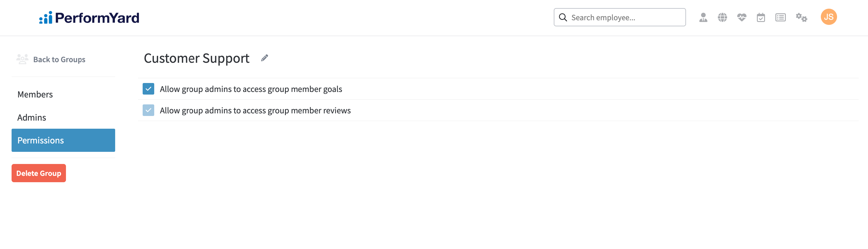Uncheck group admin access to member goals
868x249 pixels.
[148, 89]
